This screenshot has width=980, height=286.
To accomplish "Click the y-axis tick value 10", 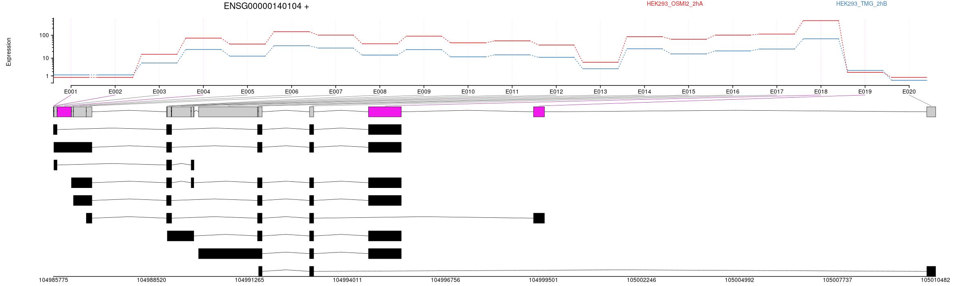I will click(x=45, y=58).
